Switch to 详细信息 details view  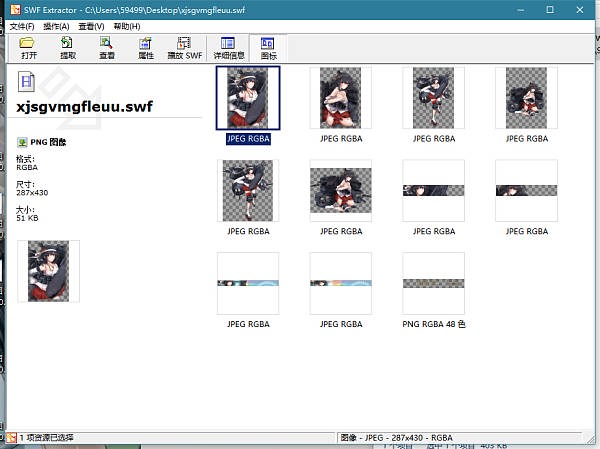point(228,48)
